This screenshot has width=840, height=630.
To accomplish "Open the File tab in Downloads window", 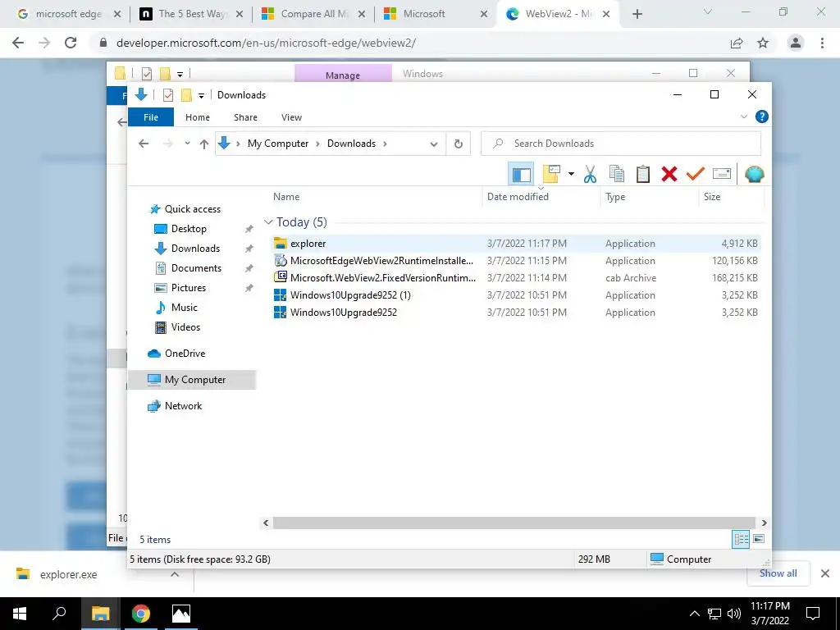I will (151, 117).
